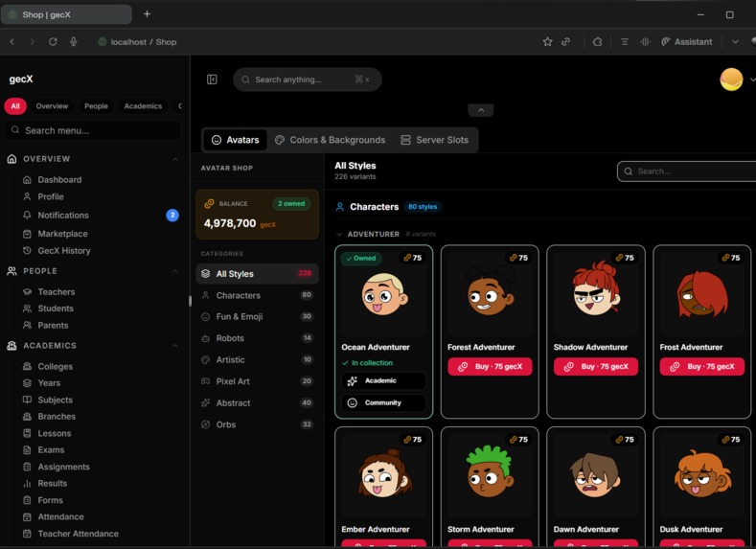756x549 pixels.
Task: Buy the Frost Adventurer avatar
Action: coord(702,367)
